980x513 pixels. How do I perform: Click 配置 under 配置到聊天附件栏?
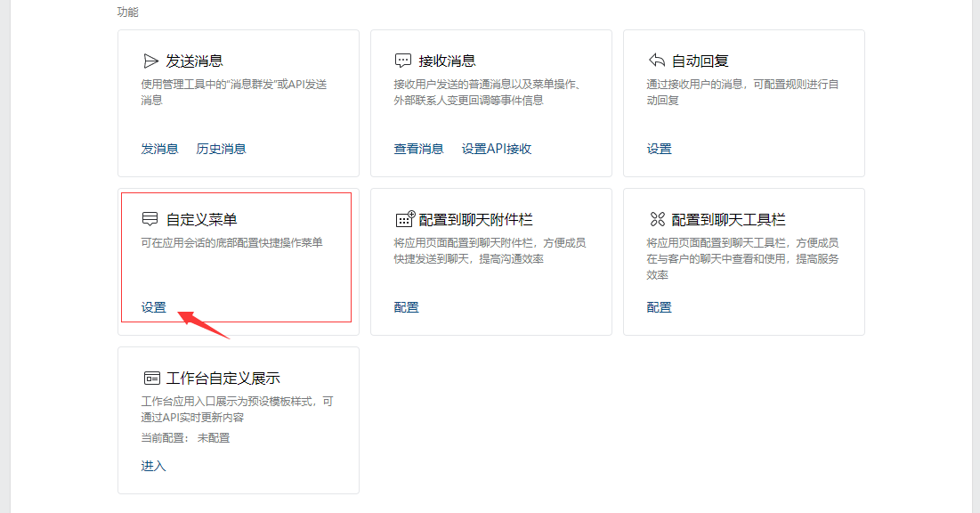click(x=406, y=307)
